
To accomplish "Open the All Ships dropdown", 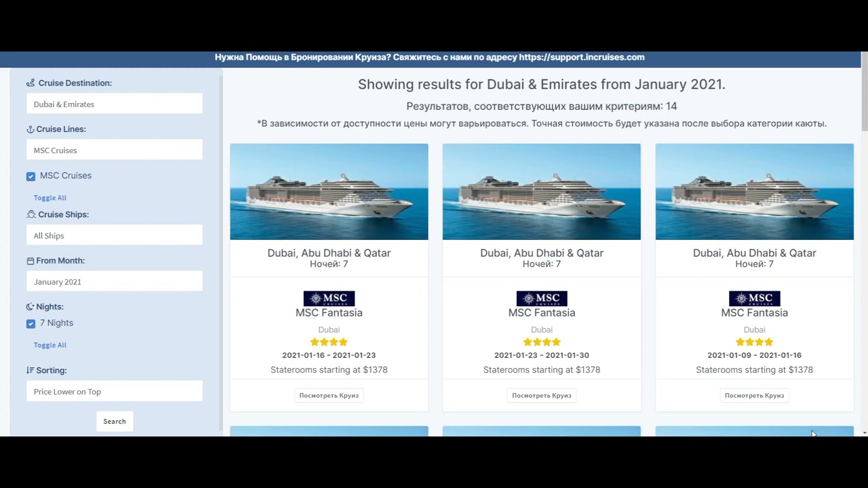I will pos(115,235).
